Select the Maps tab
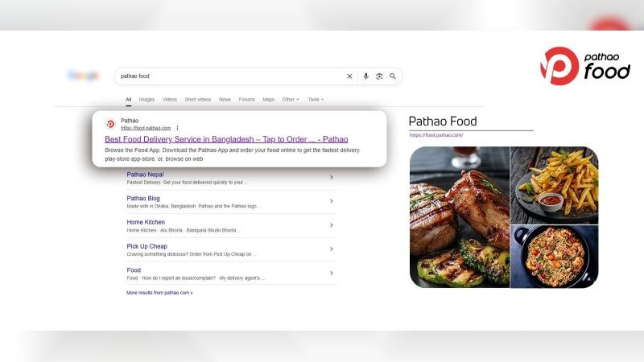Image resolution: width=644 pixels, height=362 pixels. tap(269, 99)
